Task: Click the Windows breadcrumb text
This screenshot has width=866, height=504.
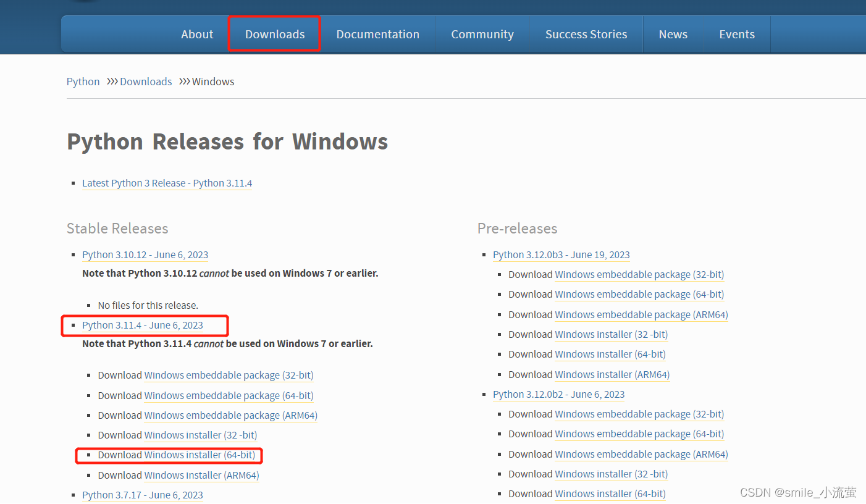Action: point(213,82)
